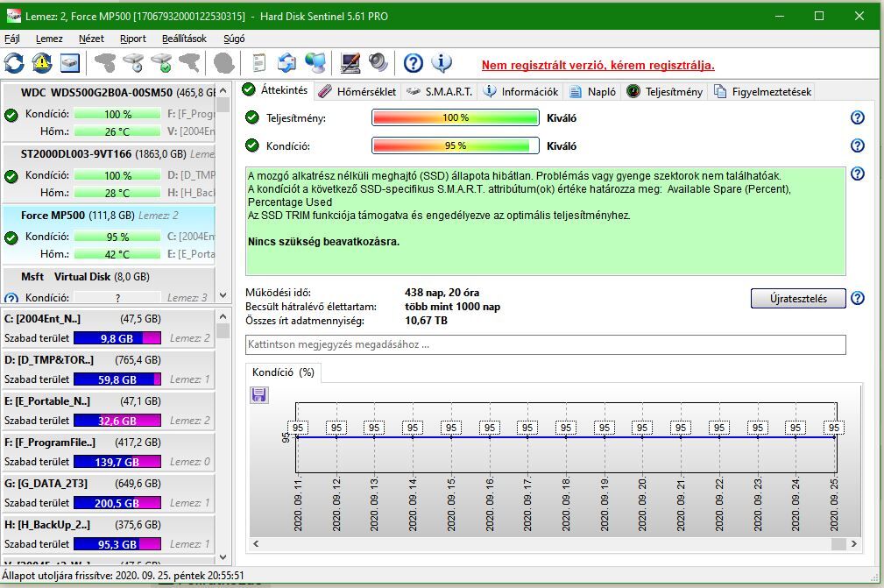Click the disk with clock toolbar icon
The image size is (884, 588).
pos(133,62)
